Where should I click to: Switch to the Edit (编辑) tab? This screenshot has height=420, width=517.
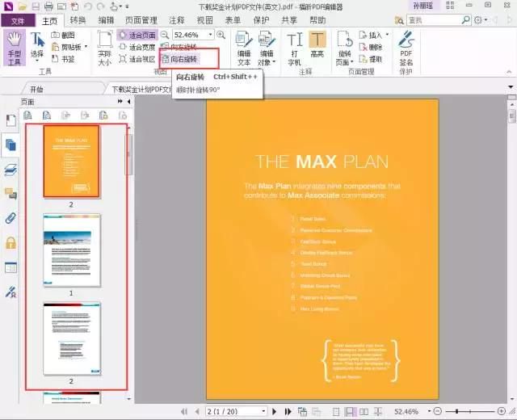point(106,20)
